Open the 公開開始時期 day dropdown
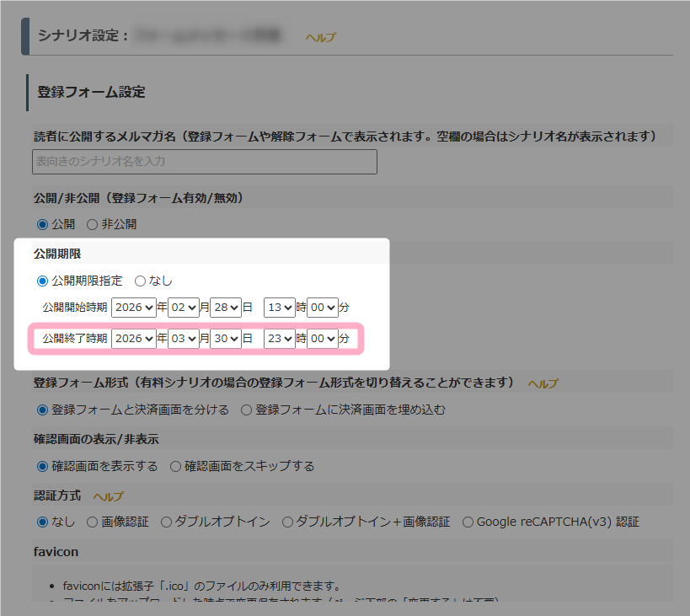This screenshot has height=616, width=690. point(226,308)
